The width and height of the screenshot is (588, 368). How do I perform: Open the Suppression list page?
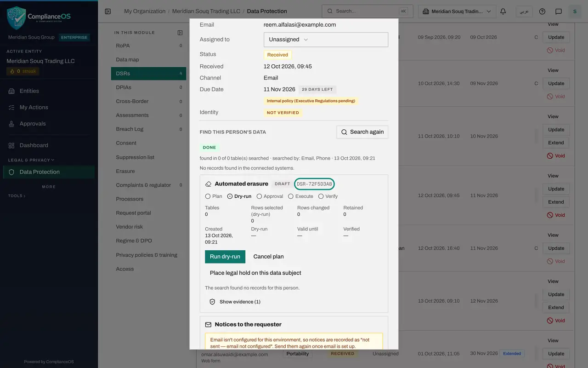[x=148, y=157]
